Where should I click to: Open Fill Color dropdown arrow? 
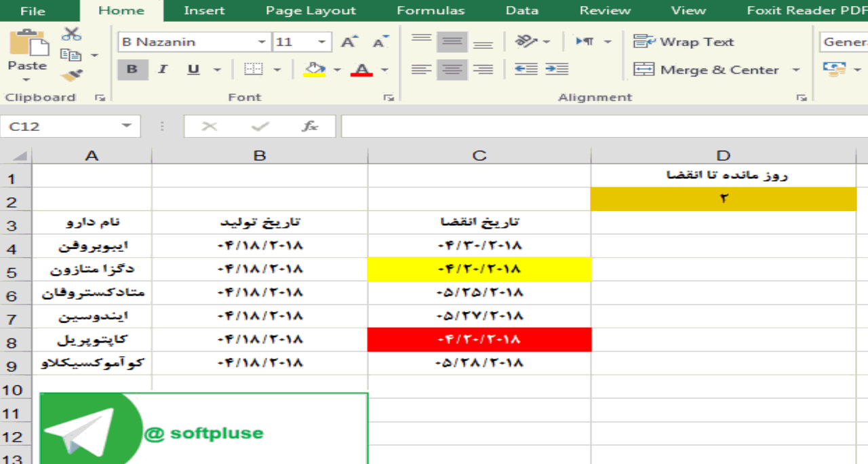click(x=337, y=69)
